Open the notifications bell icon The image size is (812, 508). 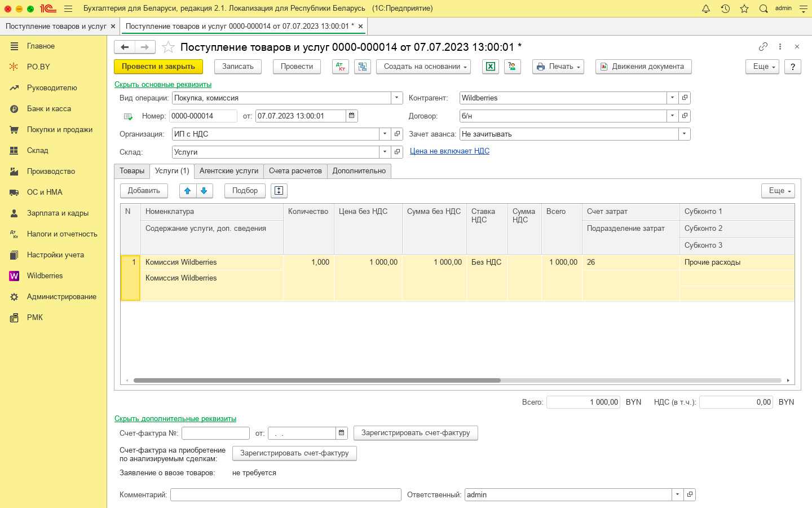(x=706, y=8)
